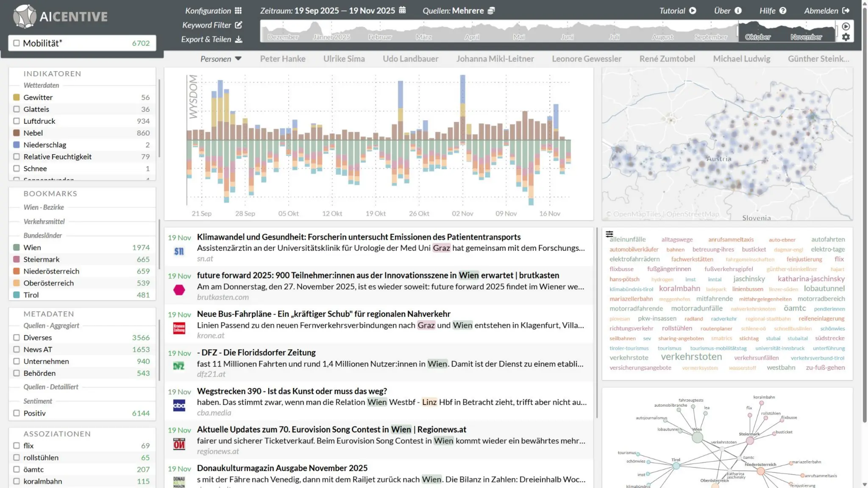
Task: Enable the Luftdruck indicator checkbox
Action: (17, 121)
